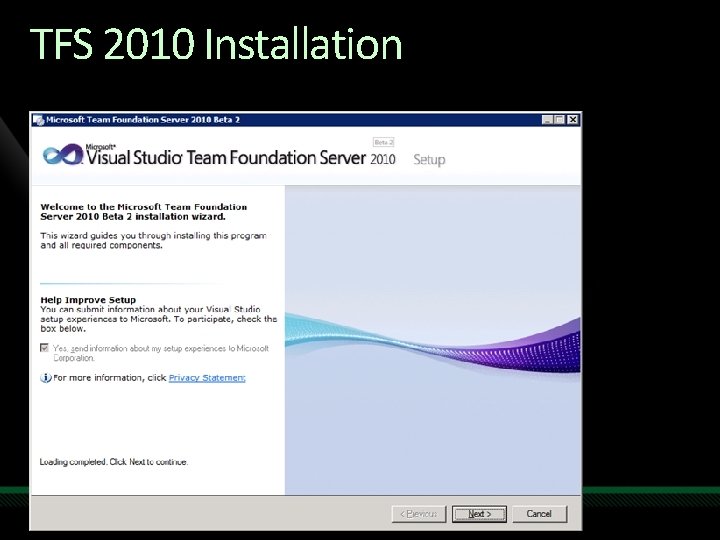Click the disabled Previous button

(x=419, y=514)
